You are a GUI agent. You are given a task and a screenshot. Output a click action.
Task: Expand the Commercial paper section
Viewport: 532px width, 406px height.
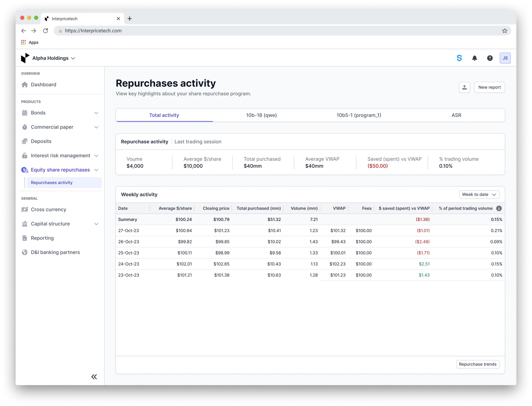pos(96,127)
